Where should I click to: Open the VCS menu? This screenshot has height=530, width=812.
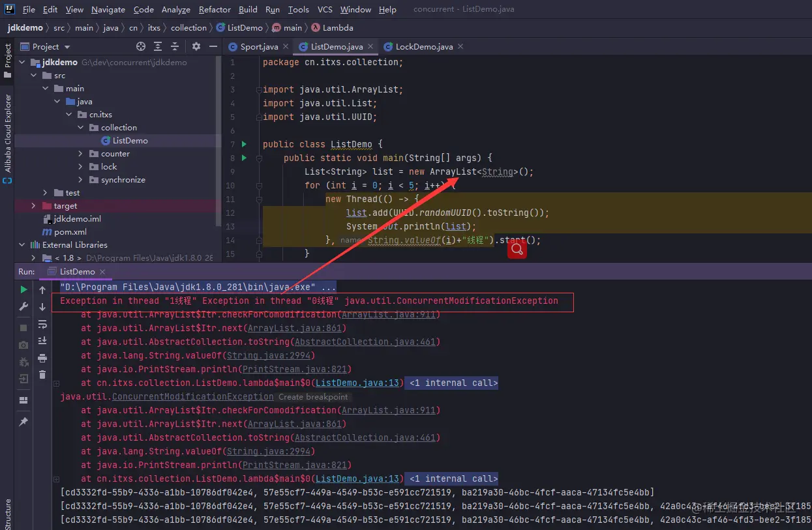tap(325, 10)
